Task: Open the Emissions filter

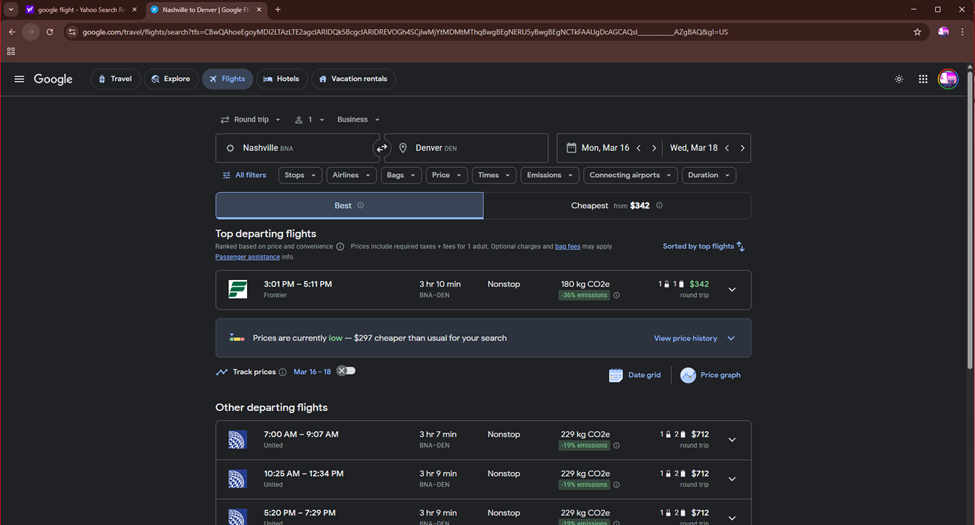Action: pos(550,175)
